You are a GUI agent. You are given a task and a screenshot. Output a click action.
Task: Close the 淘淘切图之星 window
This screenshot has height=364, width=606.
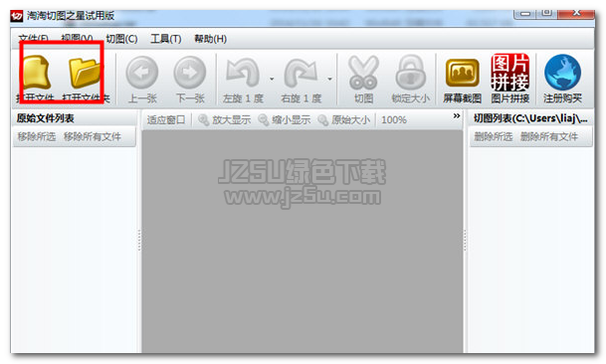tap(576, 14)
